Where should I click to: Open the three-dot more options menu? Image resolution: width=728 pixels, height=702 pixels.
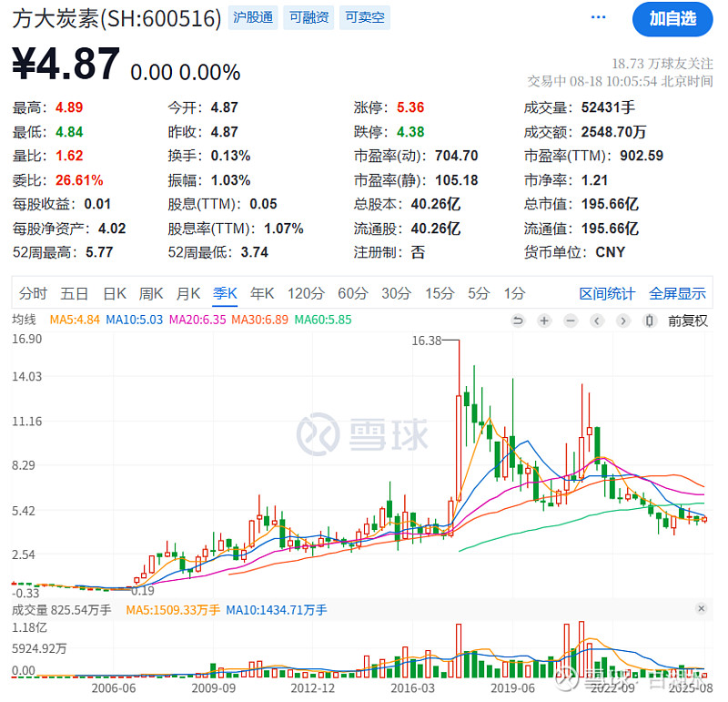(598, 17)
